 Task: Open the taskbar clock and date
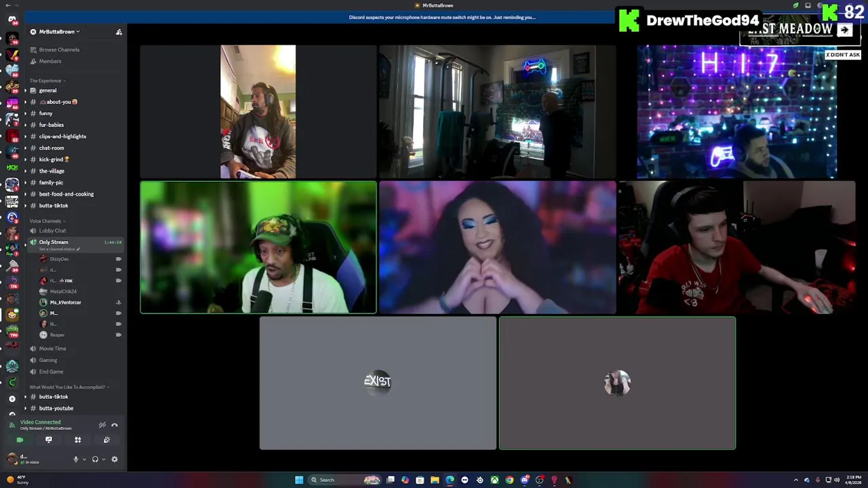pos(853,480)
